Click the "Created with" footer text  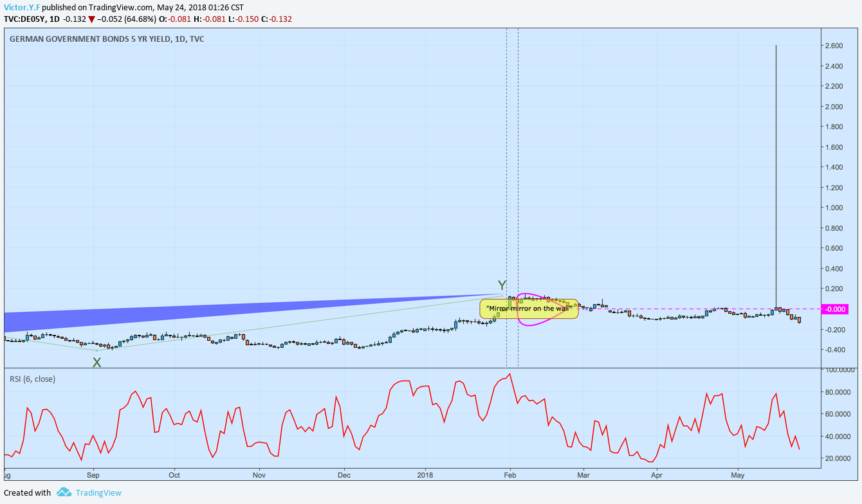(27, 492)
